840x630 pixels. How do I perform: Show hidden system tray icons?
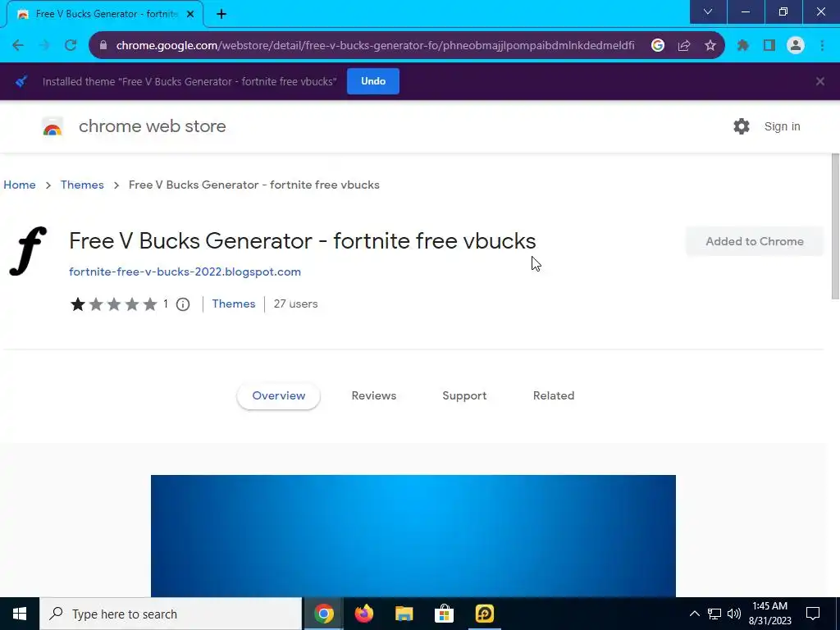coord(694,614)
